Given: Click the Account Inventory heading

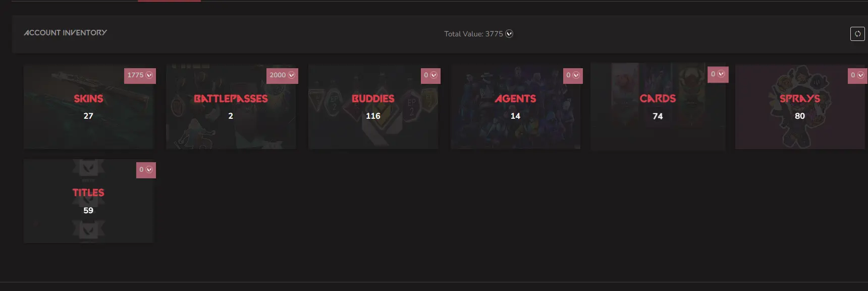Looking at the screenshot, I should click(x=66, y=33).
